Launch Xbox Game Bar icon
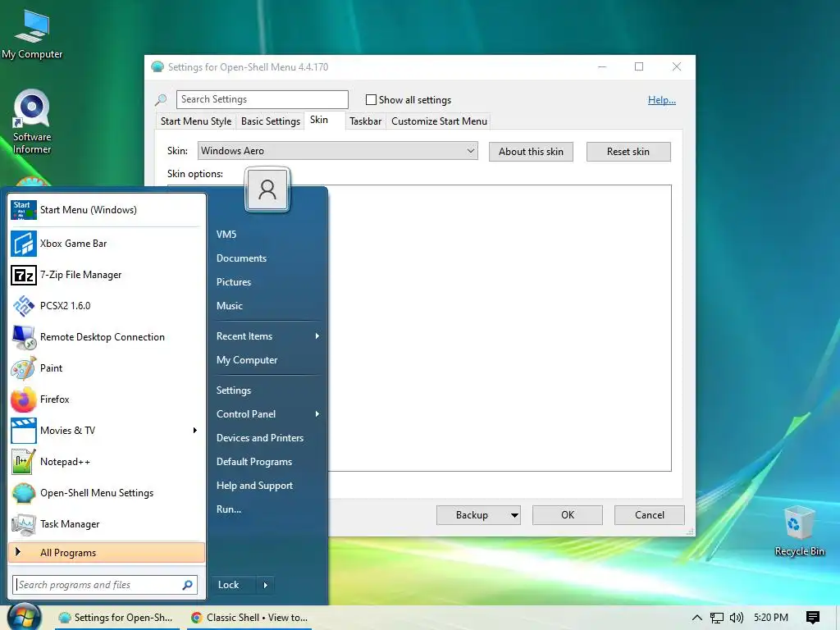This screenshot has width=840, height=630. [x=24, y=243]
